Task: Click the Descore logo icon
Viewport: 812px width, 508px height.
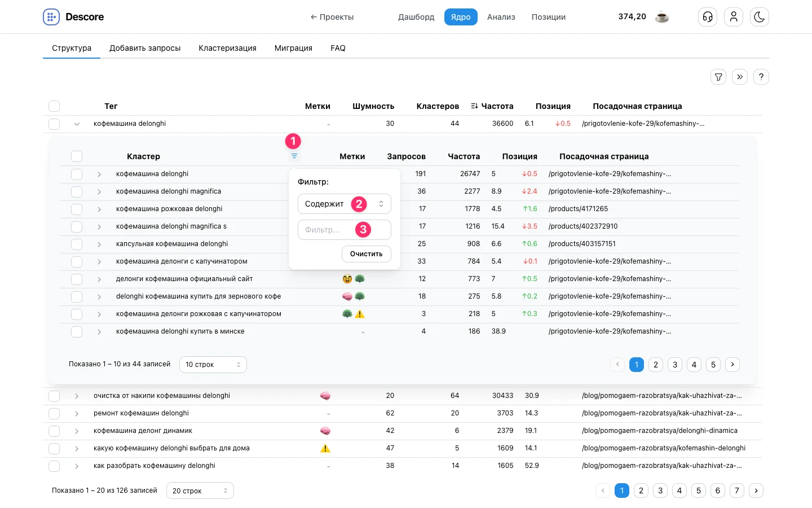Action: (51, 17)
